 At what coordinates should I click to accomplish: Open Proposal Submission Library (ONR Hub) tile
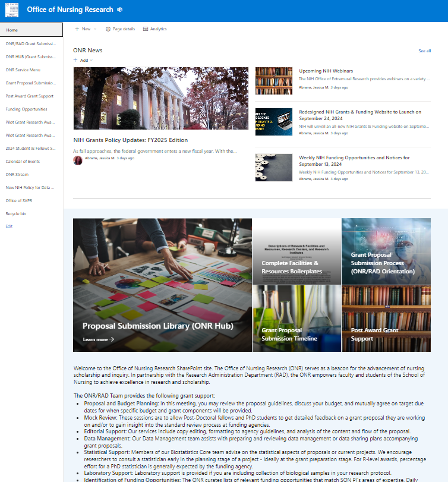coord(162,285)
